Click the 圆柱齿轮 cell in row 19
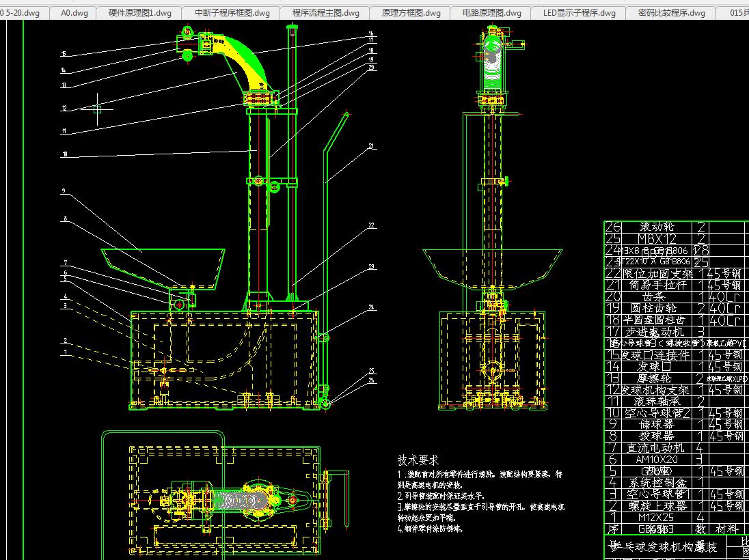 656,309
